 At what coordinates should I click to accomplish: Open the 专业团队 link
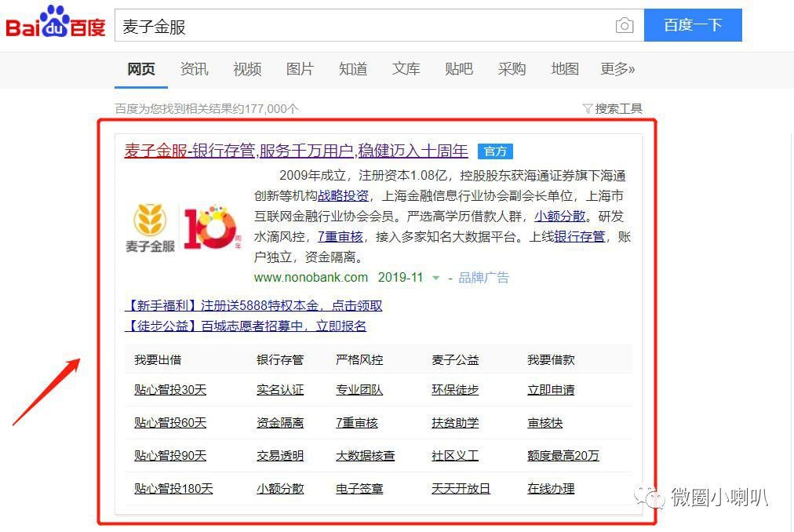(x=359, y=390)
